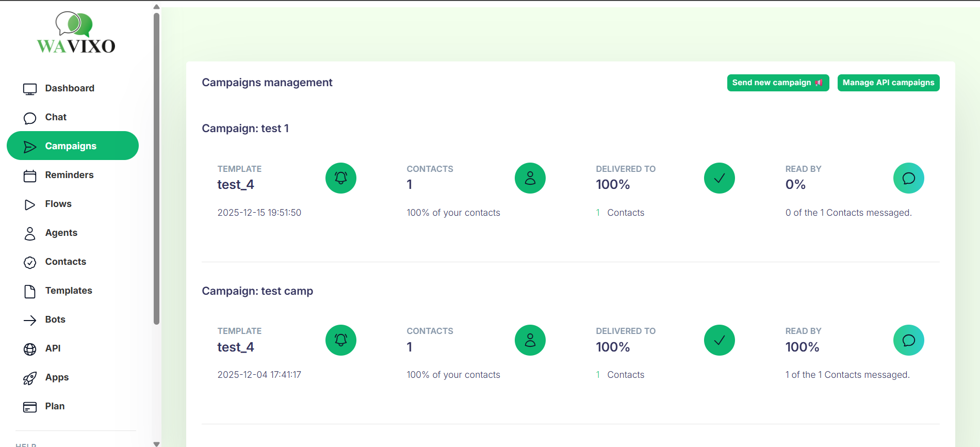Image resolution: width=980 pixels, height=447 pixels.
Task: Click the Manage API campaigns button
Action: click(x=888, y=83)
